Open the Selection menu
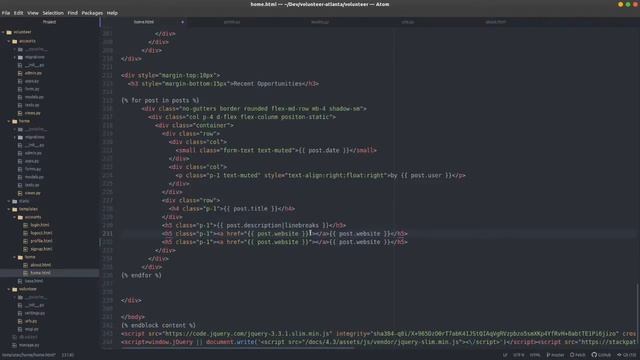640x360 pixels. tap(53, 13)
